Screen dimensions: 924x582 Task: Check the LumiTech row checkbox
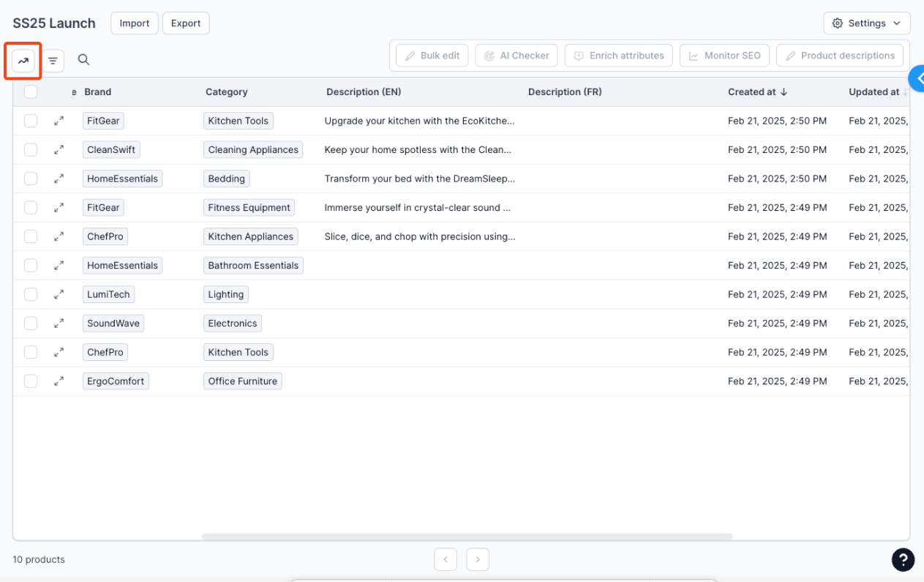coord(31,294)
